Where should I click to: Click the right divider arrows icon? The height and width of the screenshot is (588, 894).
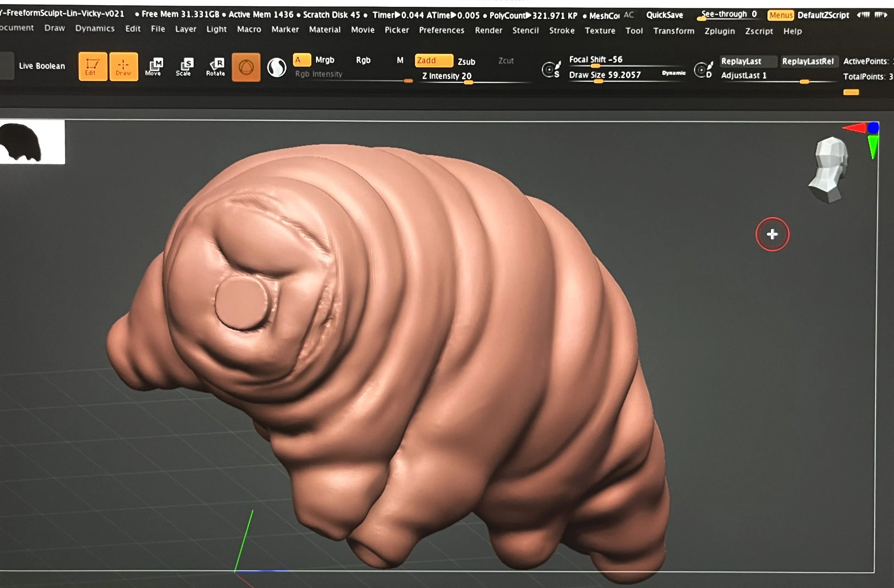[880, 15]
